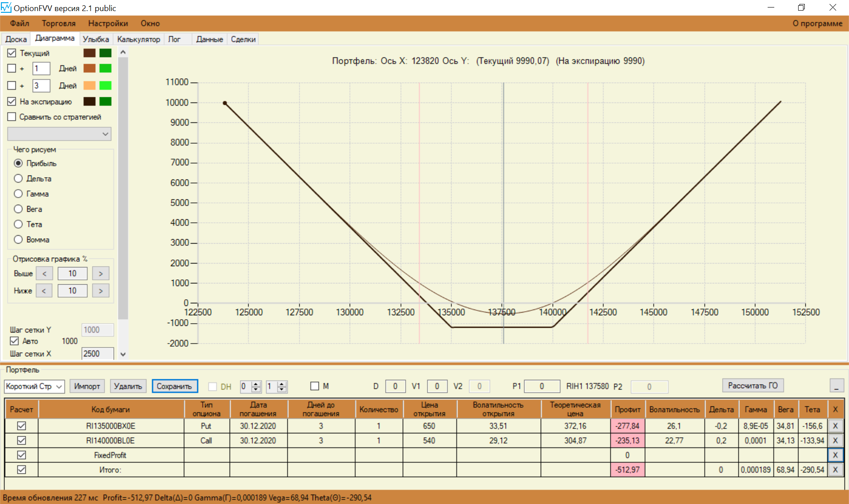849x504 pixels.
Task: Enable Сравнить со стратегией checkbox
Action: [12, 117]
